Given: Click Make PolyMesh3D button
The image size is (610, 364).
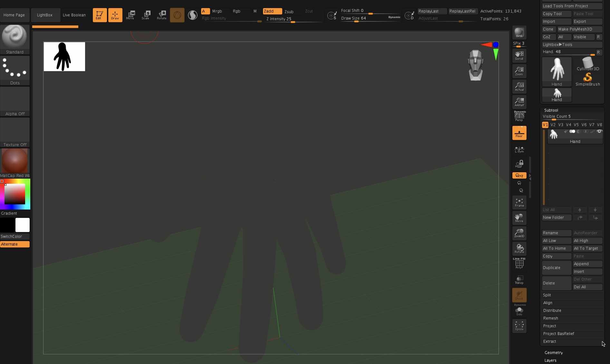Looking at the screenshot, I should pos(580,29).
